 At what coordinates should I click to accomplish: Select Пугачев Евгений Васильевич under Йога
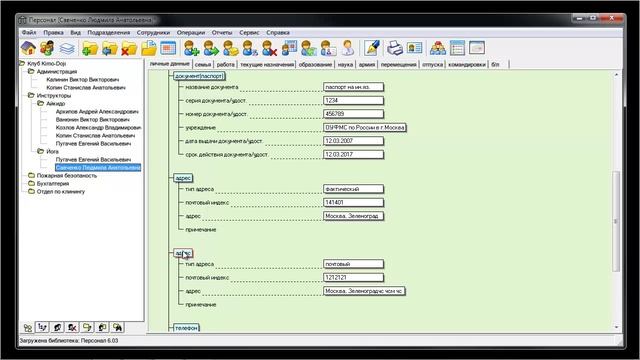coord(93,160)
